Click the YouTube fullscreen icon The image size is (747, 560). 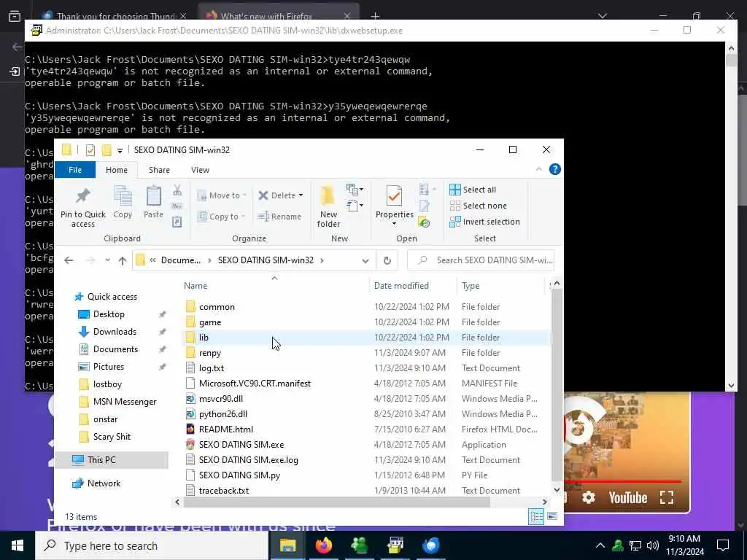[667, 498]
